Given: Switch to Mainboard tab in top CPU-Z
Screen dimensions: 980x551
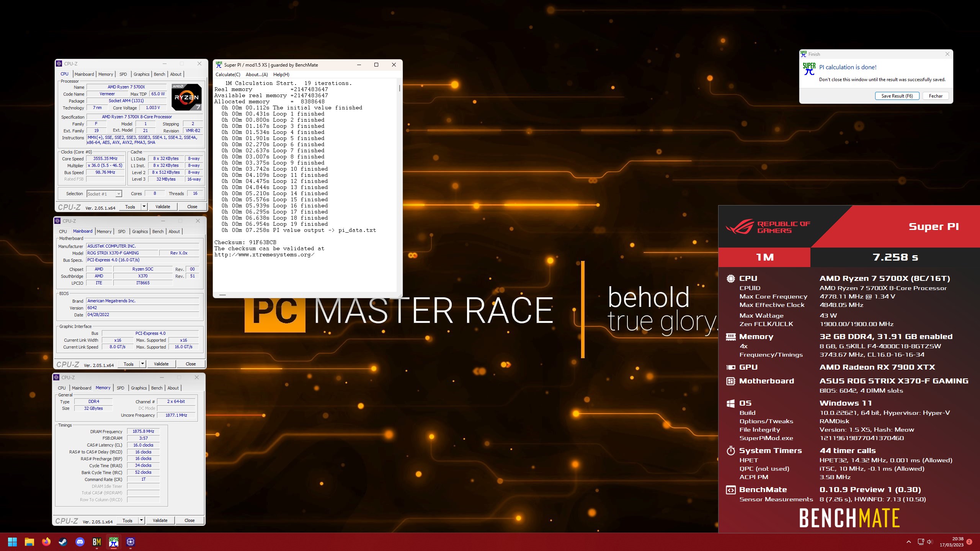Looking at the screenshot, I should click(x=84, y=74).
